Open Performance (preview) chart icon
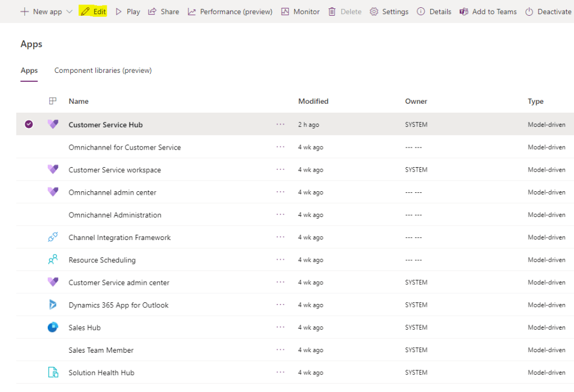574x392 pixels. coord(192,12)
